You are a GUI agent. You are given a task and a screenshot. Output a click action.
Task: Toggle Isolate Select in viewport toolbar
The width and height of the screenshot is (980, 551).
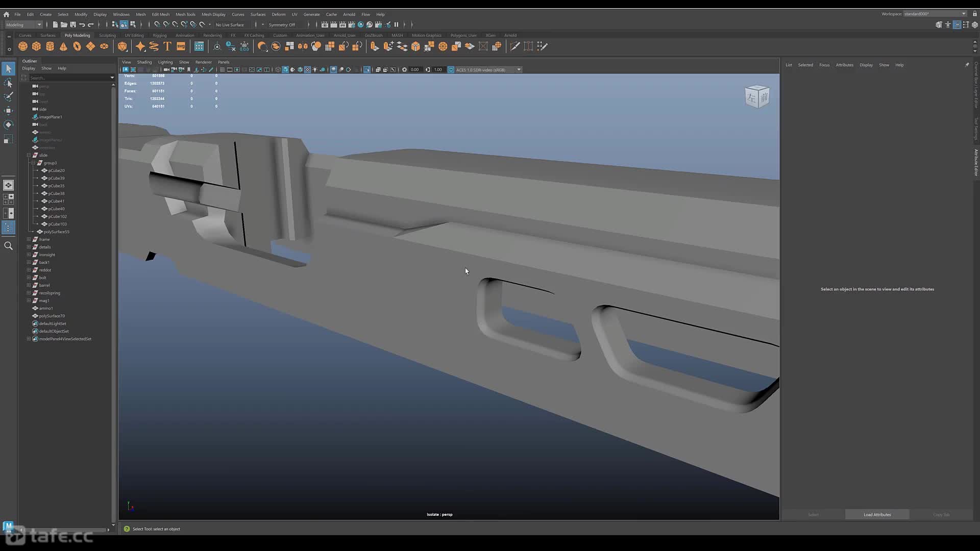click(x=367, y=70)
